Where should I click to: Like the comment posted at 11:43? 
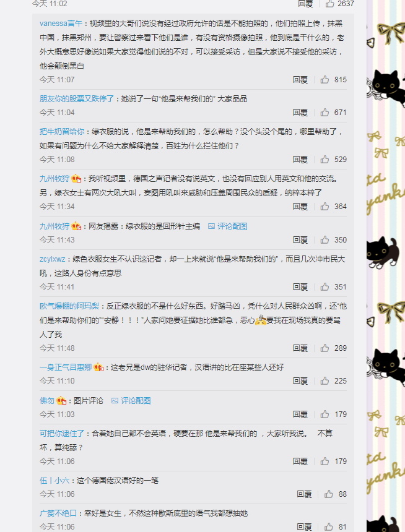click(x=325, y=240)
